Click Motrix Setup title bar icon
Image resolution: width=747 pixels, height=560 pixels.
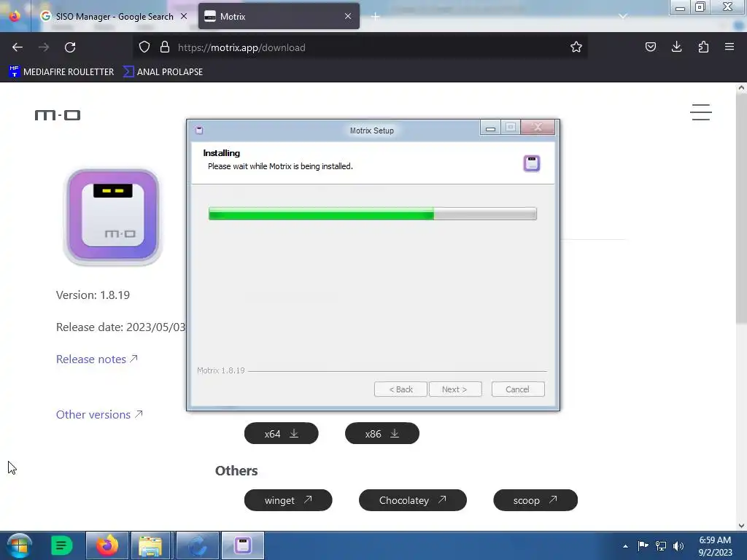point(199,130)
